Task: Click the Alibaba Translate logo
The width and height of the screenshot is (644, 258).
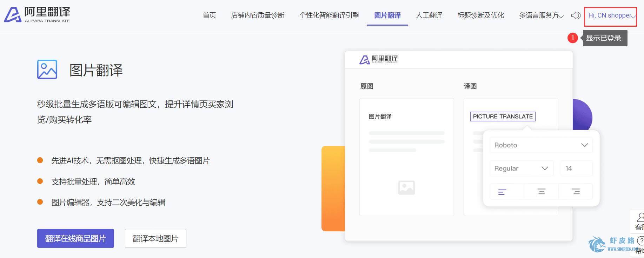Action: point(37,15)
